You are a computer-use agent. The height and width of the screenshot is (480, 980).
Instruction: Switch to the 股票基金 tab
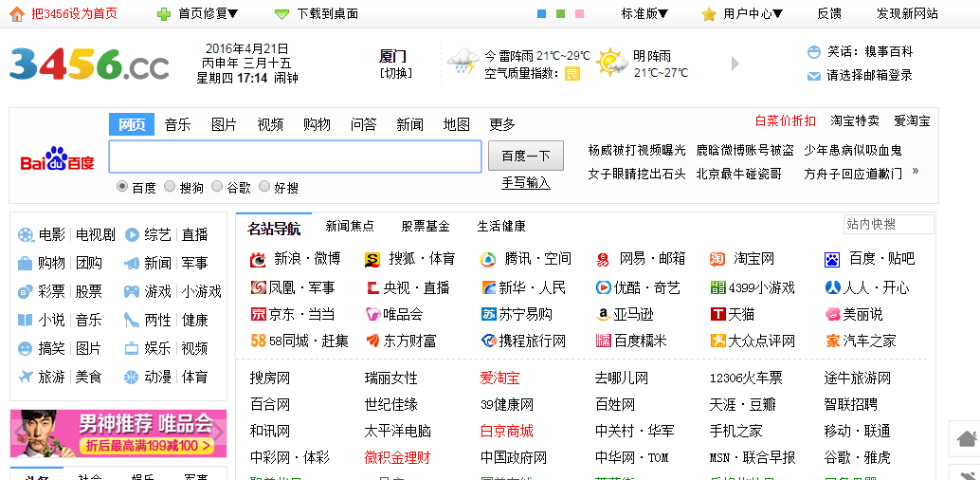[x=426, y=226]
